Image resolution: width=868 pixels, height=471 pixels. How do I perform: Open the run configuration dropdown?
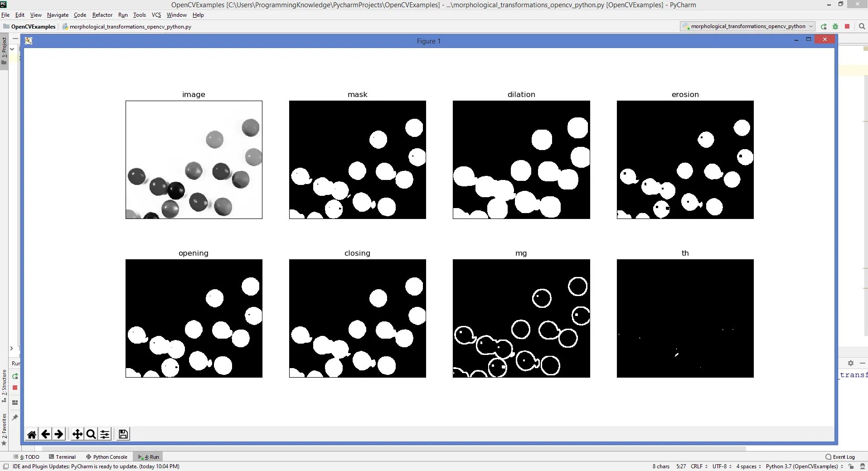coord(747,26)
